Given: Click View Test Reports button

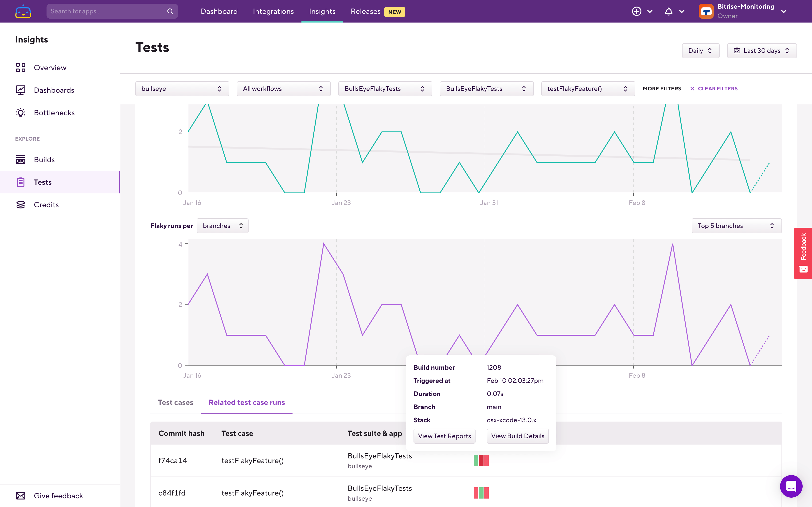Looking at the screenshot, I should click(x=444, y=436).
